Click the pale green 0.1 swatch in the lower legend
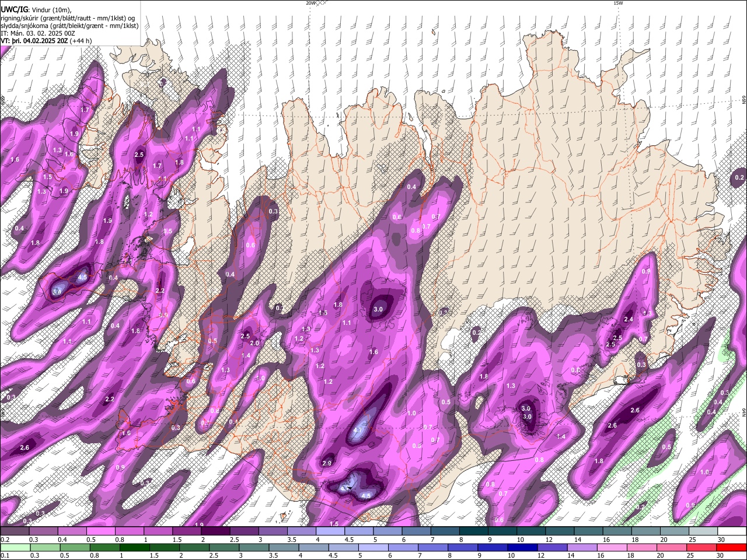This screenshot has width=747, height=560. pos(15,547)
